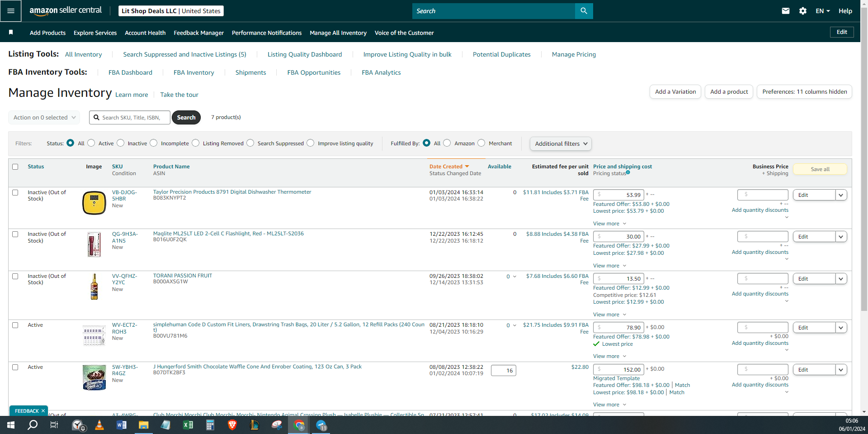Open the Torani Passion Fruit bottle thumbnail

click(94, 286)
